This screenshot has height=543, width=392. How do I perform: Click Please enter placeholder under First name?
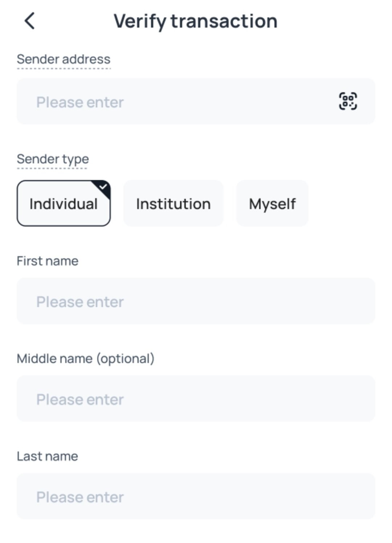click(80, 302)
